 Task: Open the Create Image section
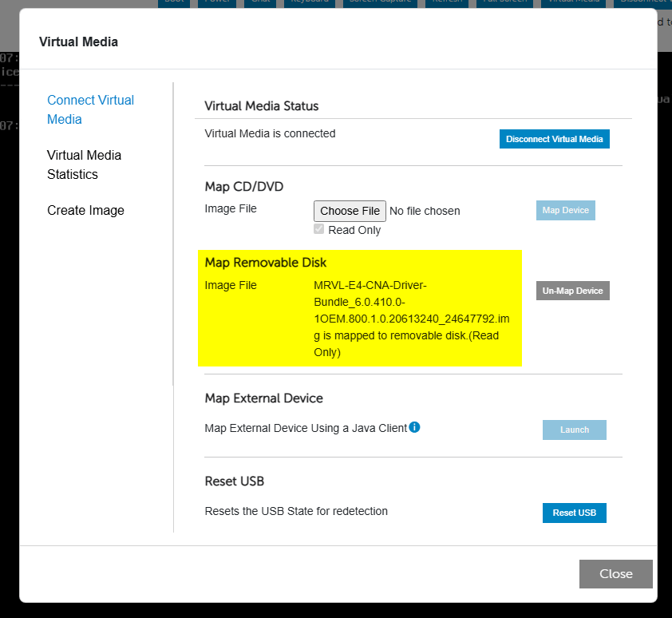(85, 210)
